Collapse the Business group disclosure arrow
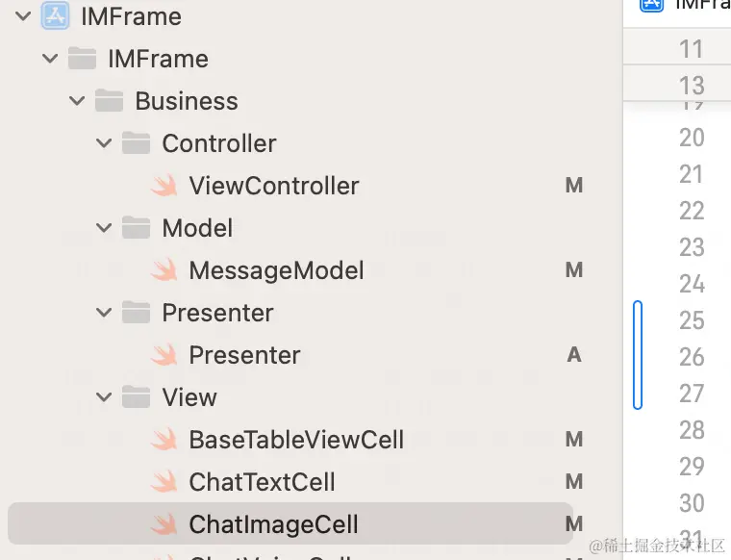Image resolution: width=731 pixels, height=560 pixels. (x=77, y=101)
